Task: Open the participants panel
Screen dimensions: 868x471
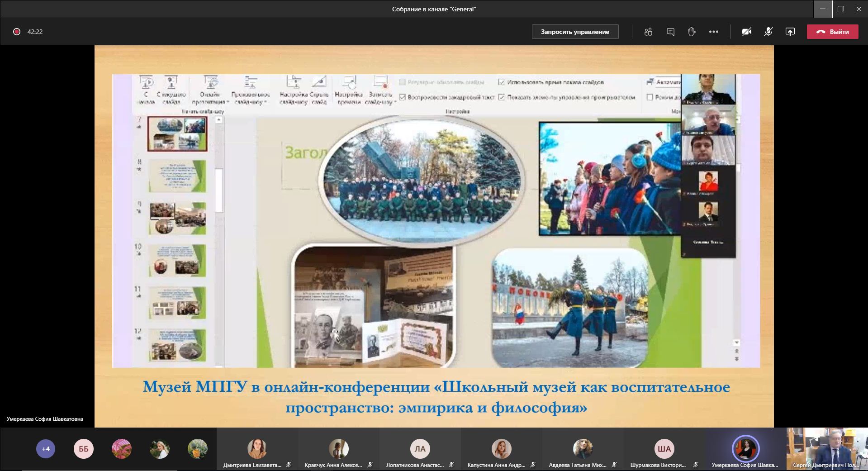Action: coord(648,32)
